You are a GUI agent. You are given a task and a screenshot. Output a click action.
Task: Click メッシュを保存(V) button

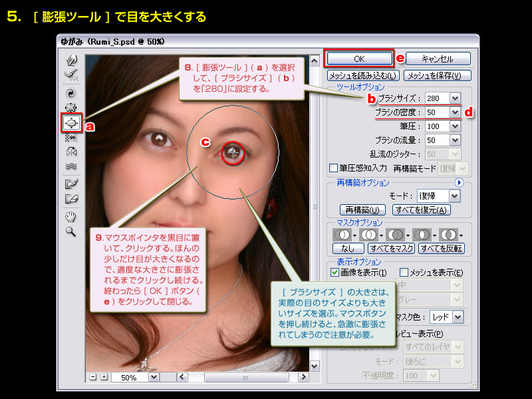click(x=437, y=76)
